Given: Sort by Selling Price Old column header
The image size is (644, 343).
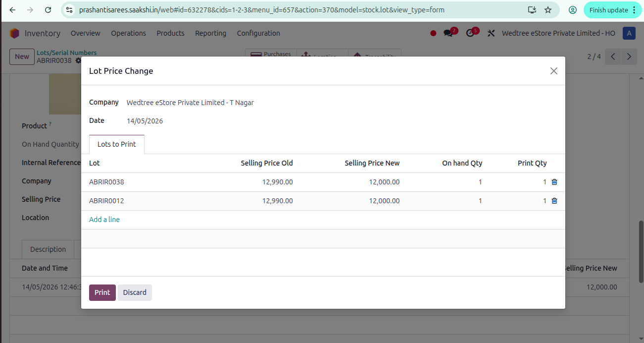Looking at the screenshot, I should [267, 163].
